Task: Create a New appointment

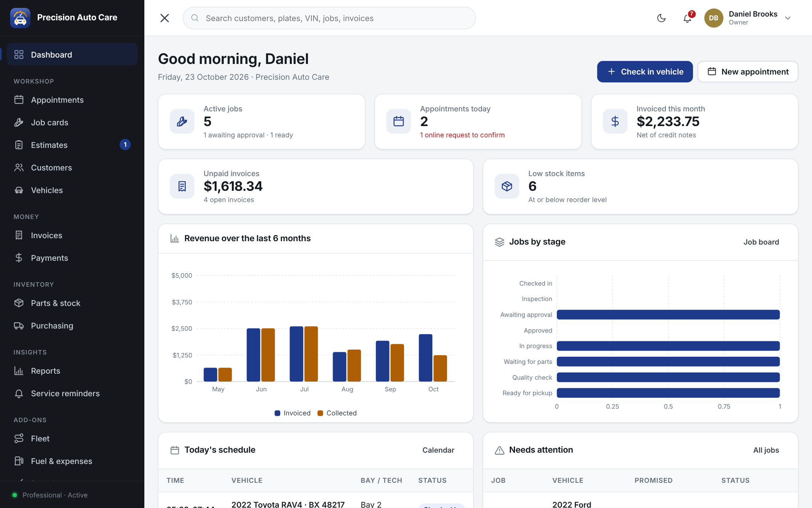Action: (748, 71)
